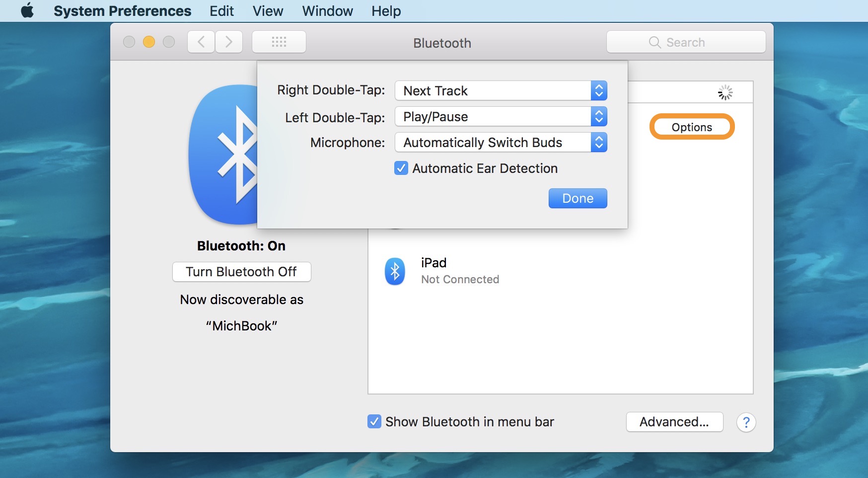Image resolution: width=868 pixels, height=478 pixels.
Task: Open the Microphone selection dropdown
Action: (501, 143)
